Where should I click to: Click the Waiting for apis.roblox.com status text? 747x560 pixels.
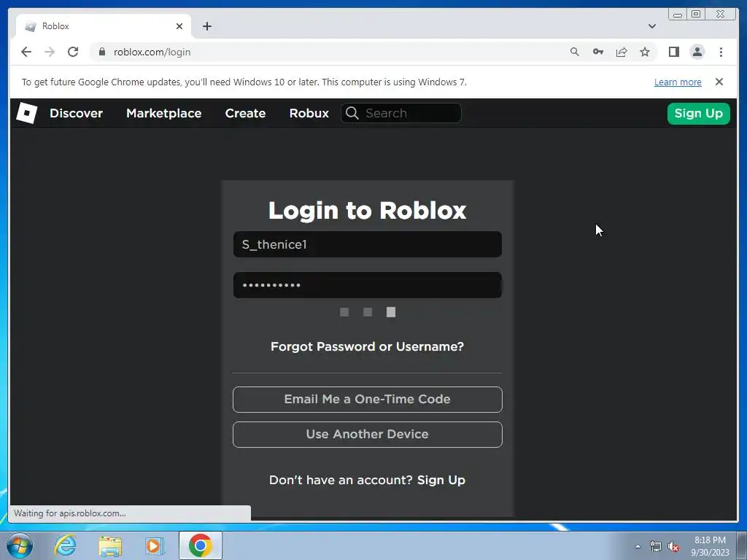point(70,513)
